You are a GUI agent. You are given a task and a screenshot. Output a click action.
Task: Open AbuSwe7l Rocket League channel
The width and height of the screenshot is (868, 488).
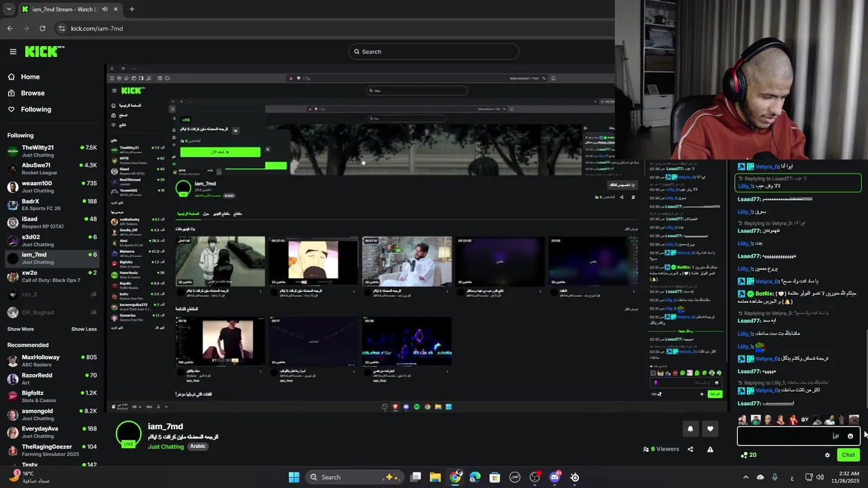pos(51,169)
